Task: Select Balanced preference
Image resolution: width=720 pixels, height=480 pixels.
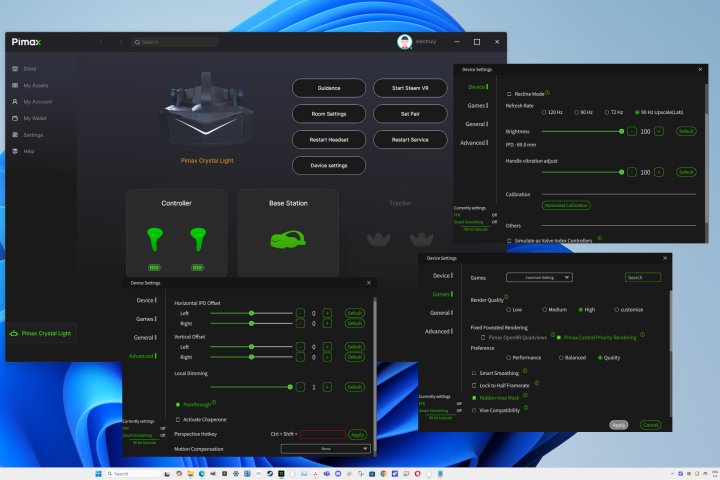Action: click(x=561, y=358)
